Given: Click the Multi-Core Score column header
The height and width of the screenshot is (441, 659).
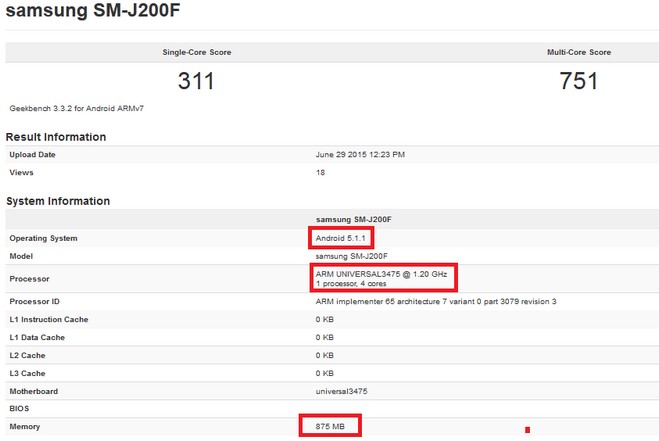Looking at the screenshot, I should (578, 52).
